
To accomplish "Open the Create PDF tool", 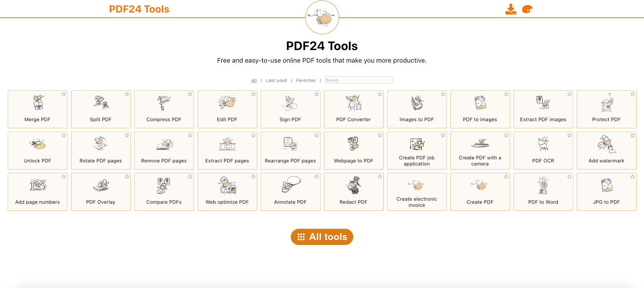I will coord(480,192).
